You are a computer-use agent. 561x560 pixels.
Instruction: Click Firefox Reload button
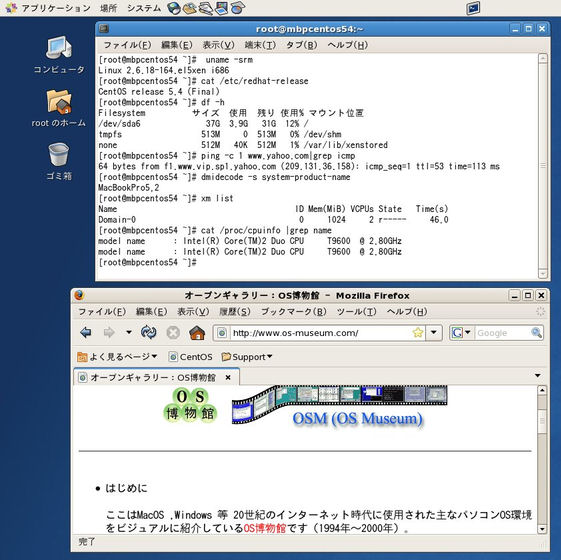pos(148,332)
